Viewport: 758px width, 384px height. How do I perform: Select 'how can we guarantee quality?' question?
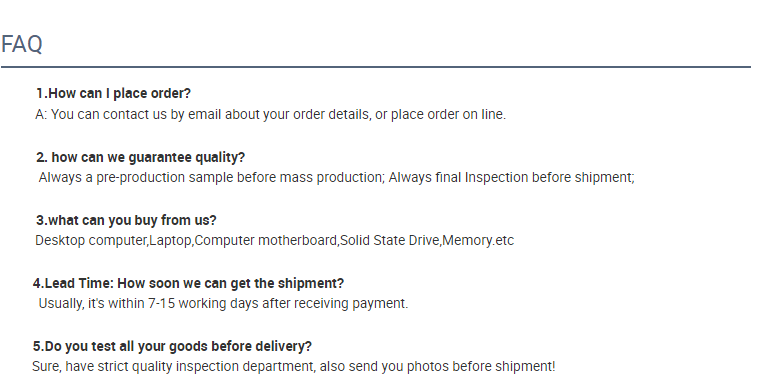pos(141,157)
